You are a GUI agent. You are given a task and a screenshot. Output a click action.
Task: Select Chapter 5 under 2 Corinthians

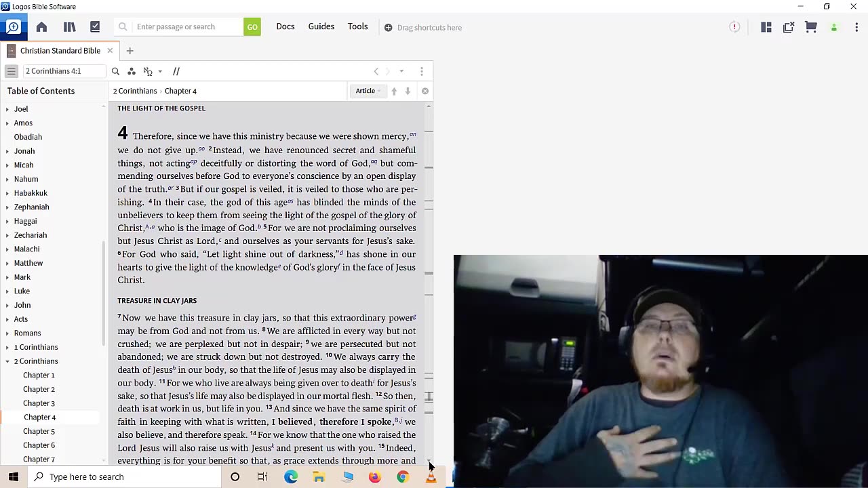(x=39, y=431)
